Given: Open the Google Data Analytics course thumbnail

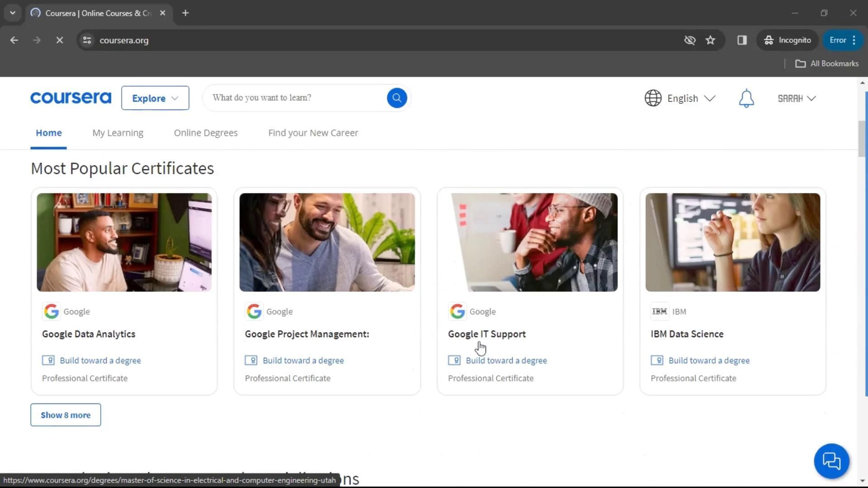Looking at the screenshot, I should point(124,242).
